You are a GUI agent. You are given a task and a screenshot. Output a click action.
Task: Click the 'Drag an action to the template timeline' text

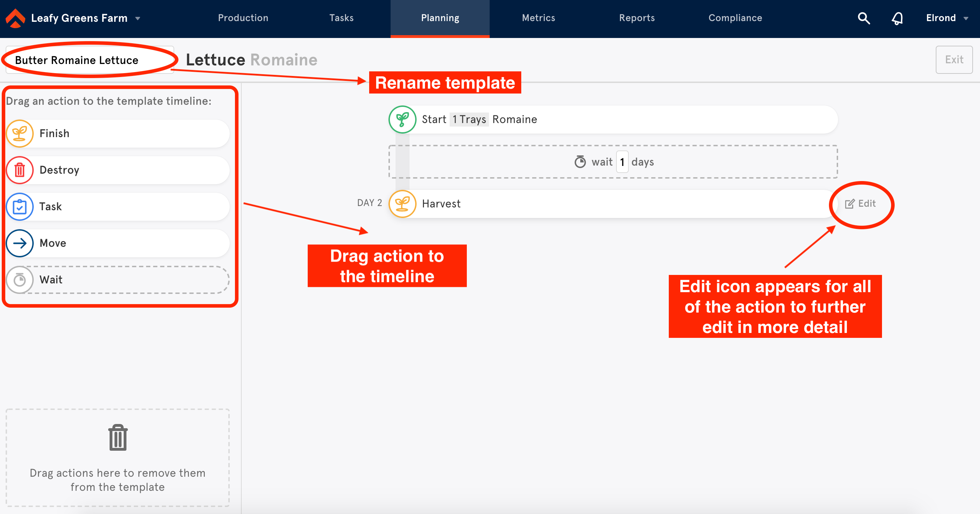109,101
